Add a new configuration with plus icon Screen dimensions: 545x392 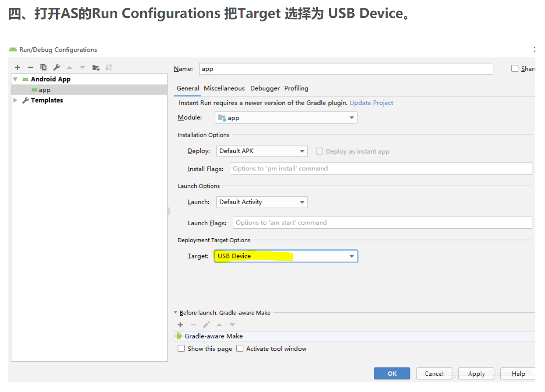coord(18,67)
